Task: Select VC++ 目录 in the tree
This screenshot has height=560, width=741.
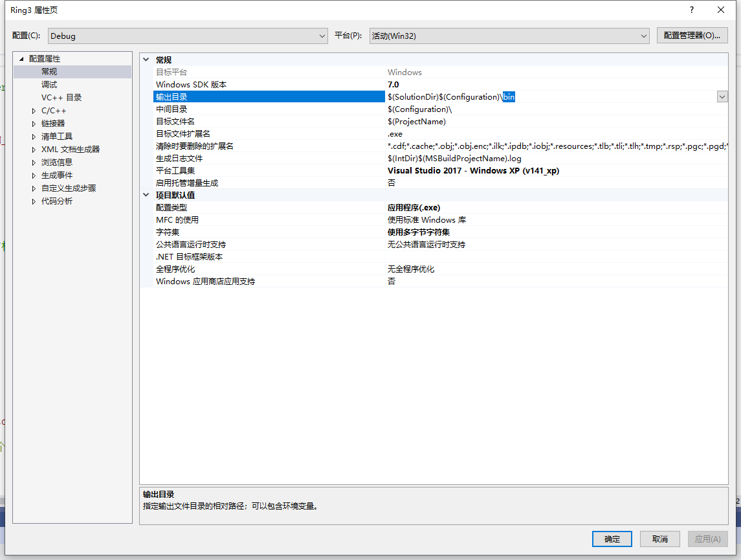Action: (x=61, y=98)
